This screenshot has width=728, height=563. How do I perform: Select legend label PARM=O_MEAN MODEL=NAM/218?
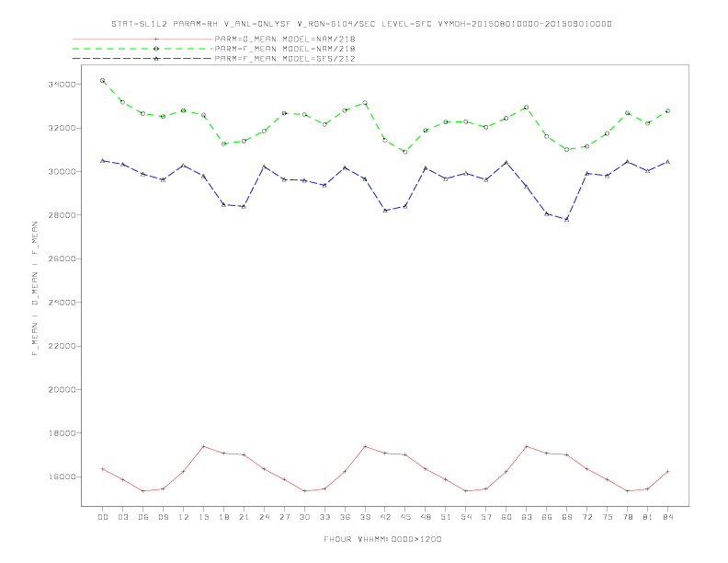[285, 39]
